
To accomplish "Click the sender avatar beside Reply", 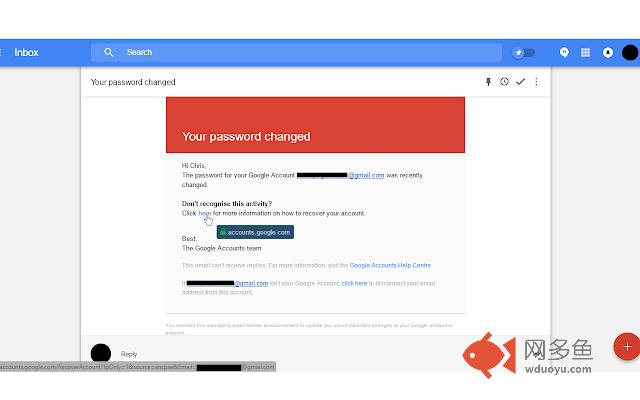I will point(100,353).
